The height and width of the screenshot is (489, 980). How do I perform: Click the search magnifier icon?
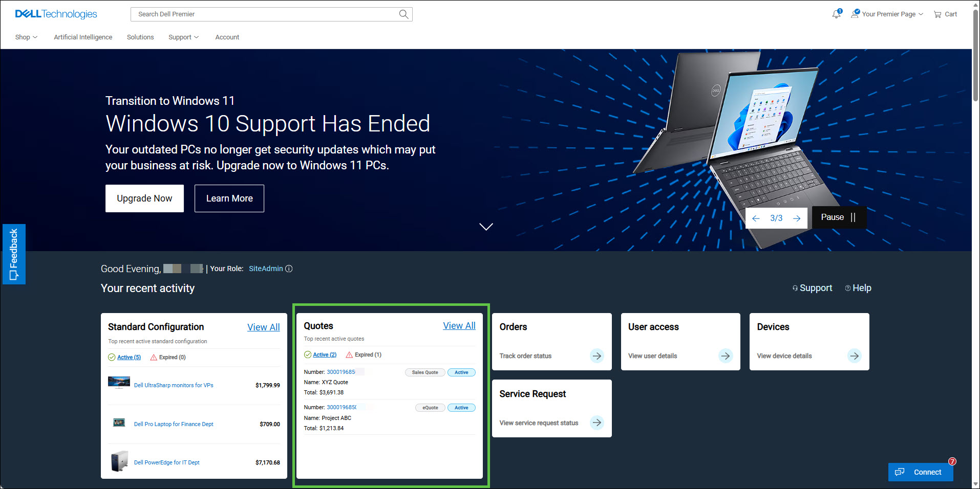click(403, 14)
